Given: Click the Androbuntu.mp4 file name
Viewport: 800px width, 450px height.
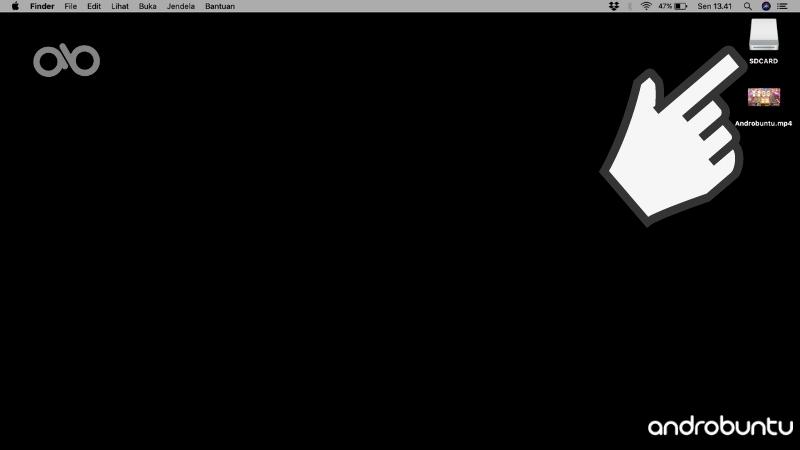Looking at the screenshot, I should click(763, 123).
